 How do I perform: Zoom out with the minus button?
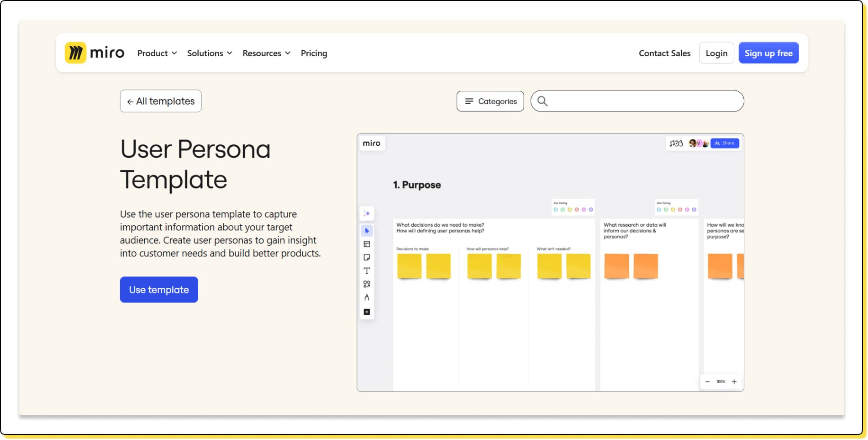(707, 382)
